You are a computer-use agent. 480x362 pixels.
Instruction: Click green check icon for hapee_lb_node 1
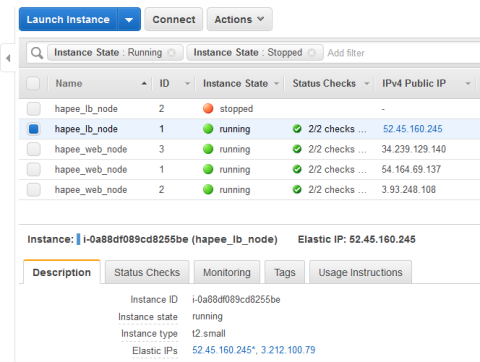pos(297,129)
